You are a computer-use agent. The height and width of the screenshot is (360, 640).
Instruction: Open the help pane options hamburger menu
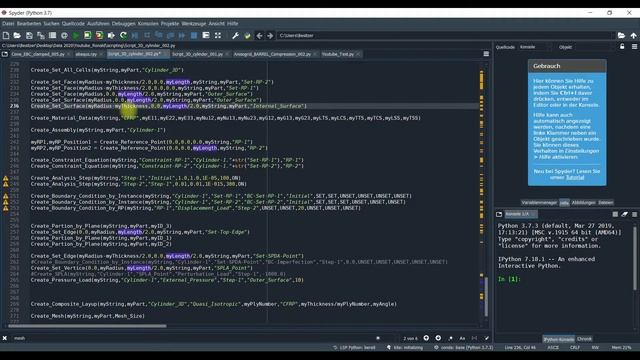tap(634, 47)
